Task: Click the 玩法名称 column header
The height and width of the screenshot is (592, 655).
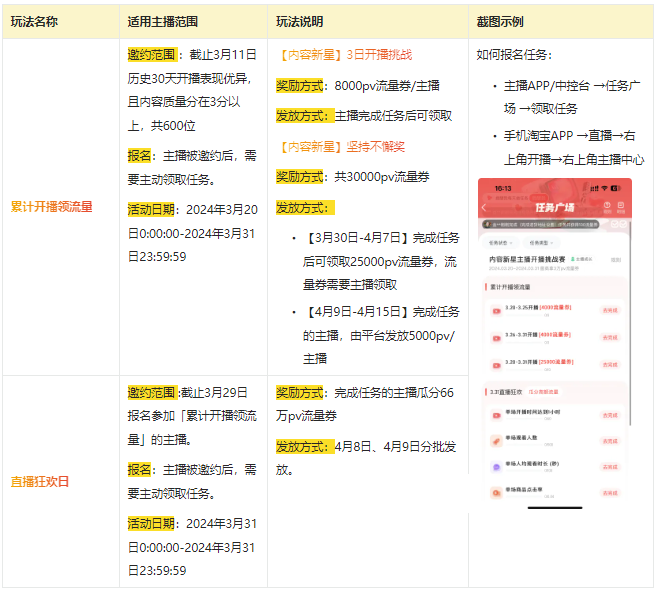Action: 34,22
